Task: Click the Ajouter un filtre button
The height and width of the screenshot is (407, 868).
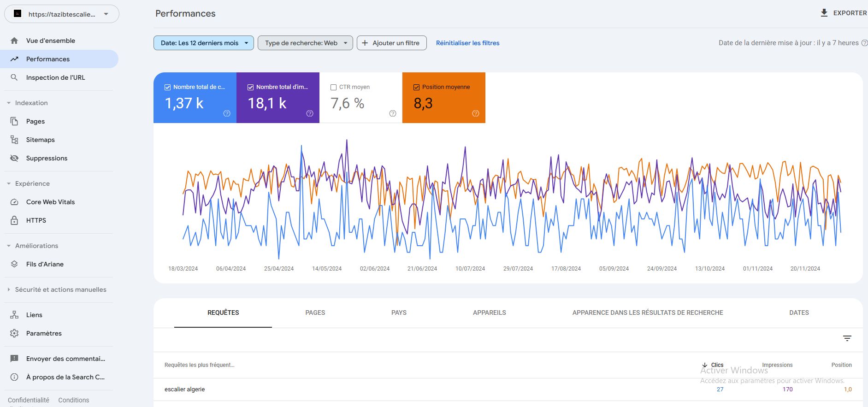Action: tap(391, 43)
